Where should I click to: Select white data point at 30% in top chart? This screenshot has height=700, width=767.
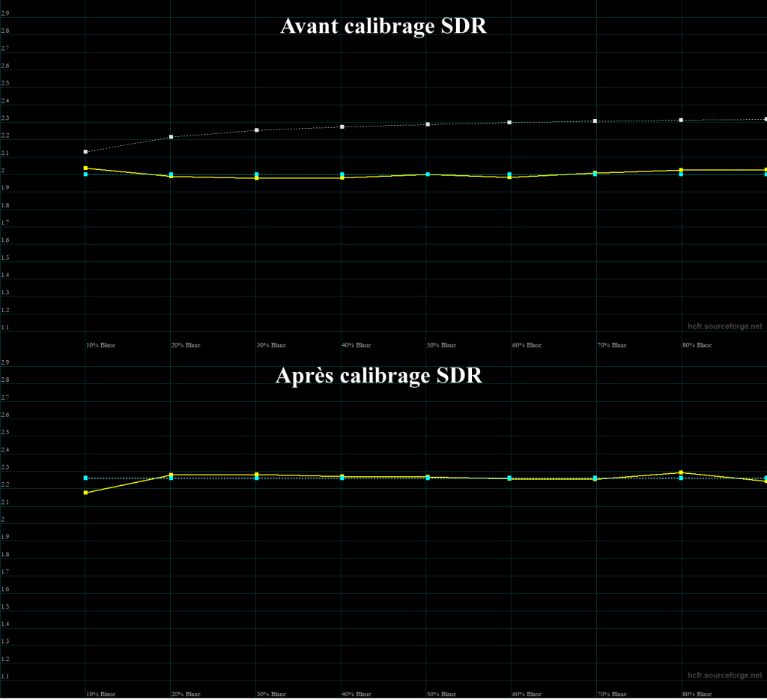(x=256, y=130)
